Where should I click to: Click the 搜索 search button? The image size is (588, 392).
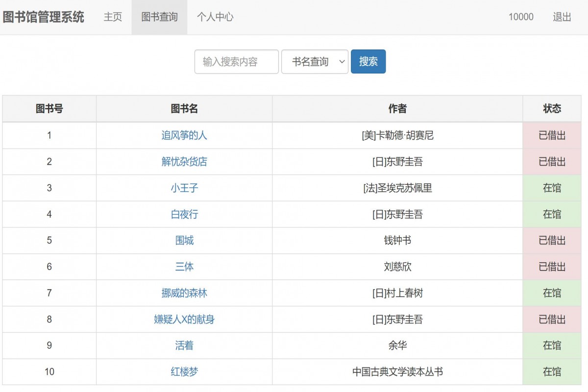coord(368,61)
